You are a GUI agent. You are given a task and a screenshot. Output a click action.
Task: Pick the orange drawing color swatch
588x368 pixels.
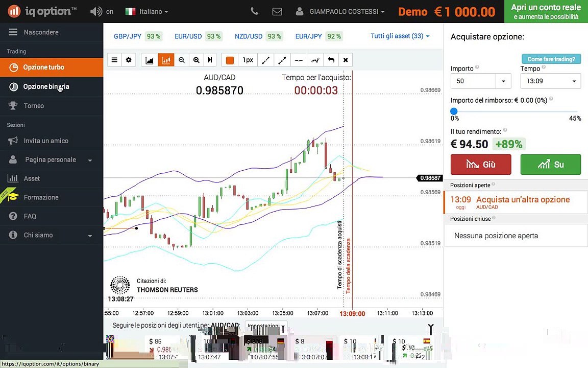[230, 60]
